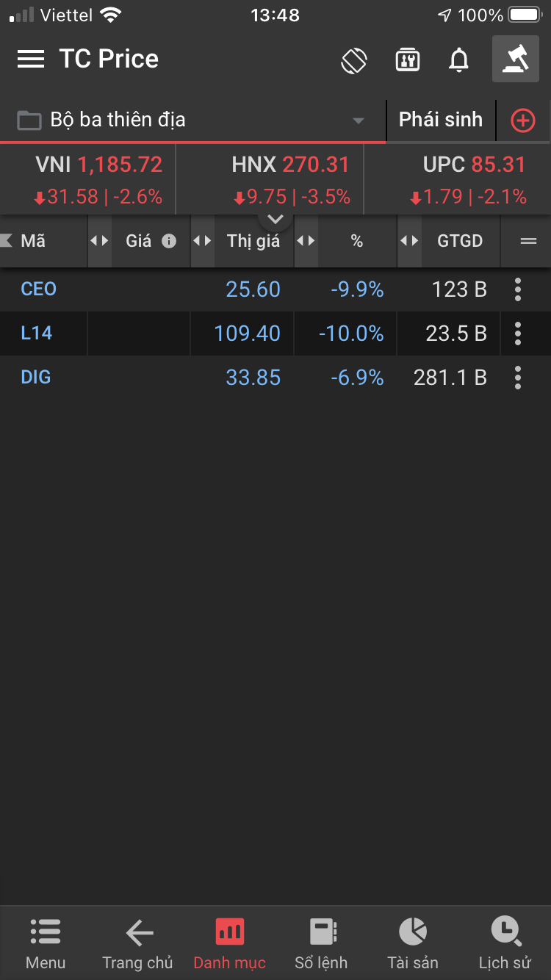Screen dimensions: 551x980
Task: Open the hamburger menu icon
Action: pos(31,59)
